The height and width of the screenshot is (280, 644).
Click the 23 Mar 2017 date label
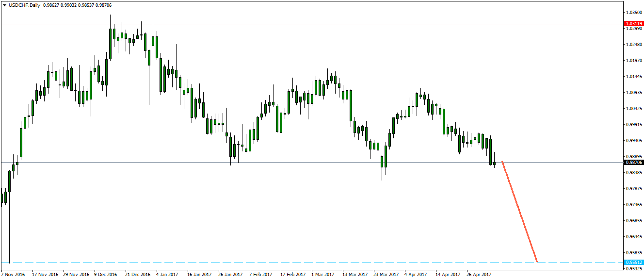click(385, 275)
